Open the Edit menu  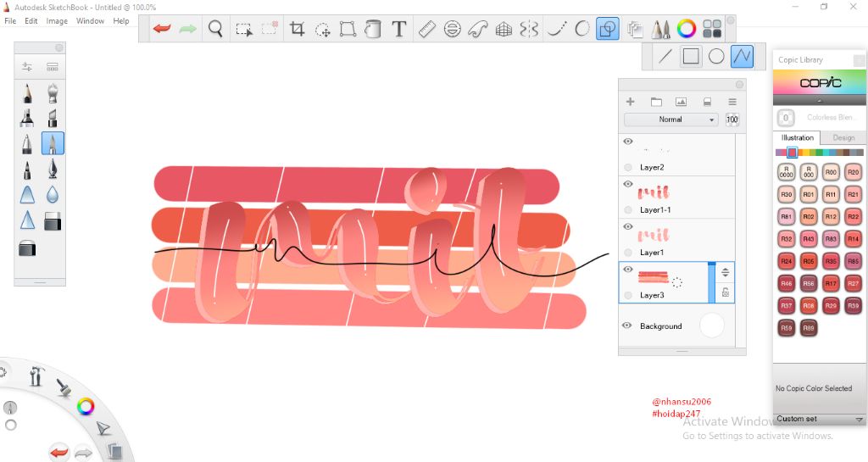(x=31, y=21)
